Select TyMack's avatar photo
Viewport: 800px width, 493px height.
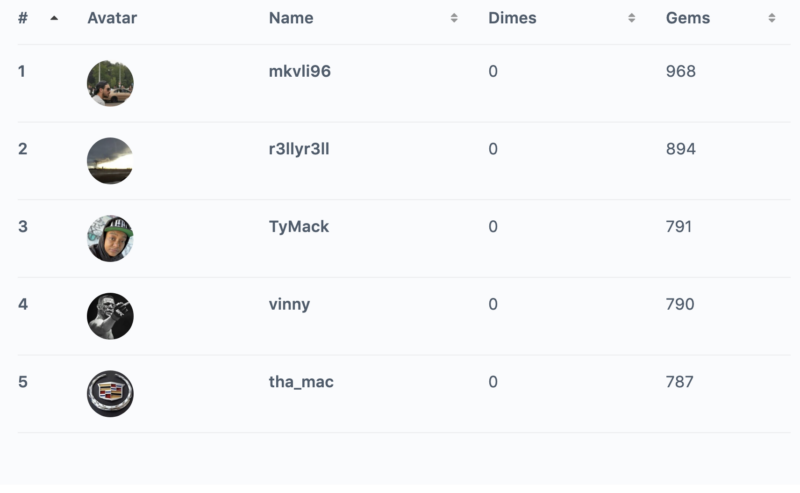click(110, 238)
